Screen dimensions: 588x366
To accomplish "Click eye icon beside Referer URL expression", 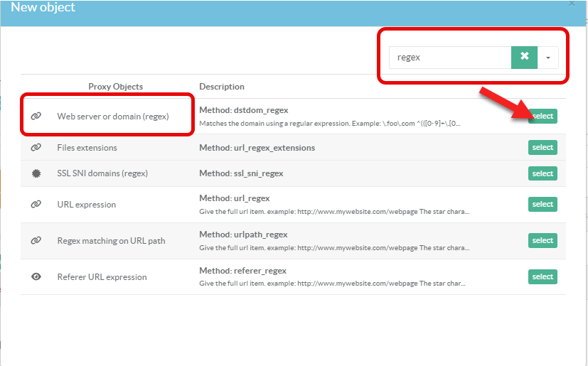I will pyautogui.click(x=36, y=277).
